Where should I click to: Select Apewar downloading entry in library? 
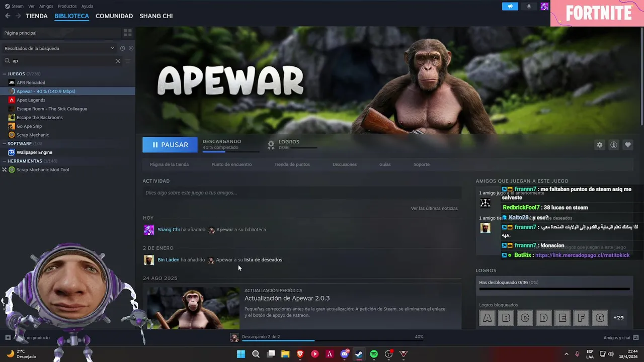67,92
